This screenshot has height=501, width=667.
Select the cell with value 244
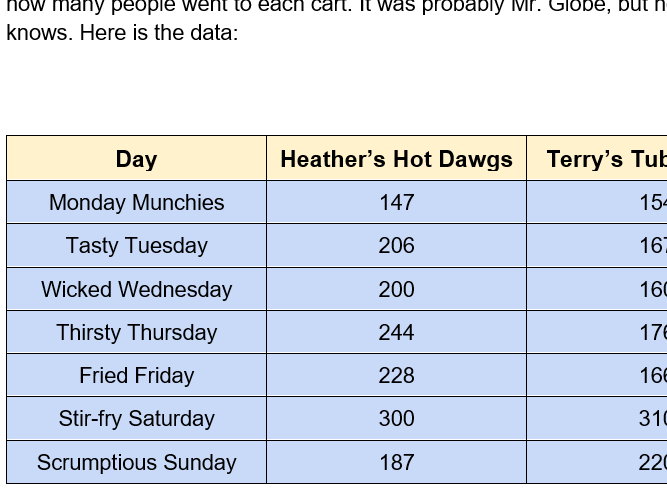(x=396, y=332)
